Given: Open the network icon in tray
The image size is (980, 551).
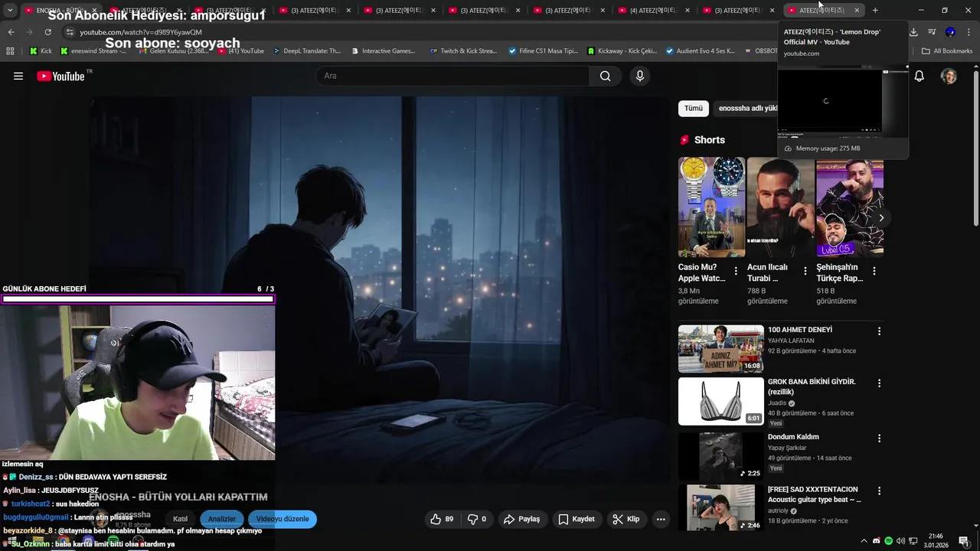Looking at the screenshot, I should (x=913, y=541).
